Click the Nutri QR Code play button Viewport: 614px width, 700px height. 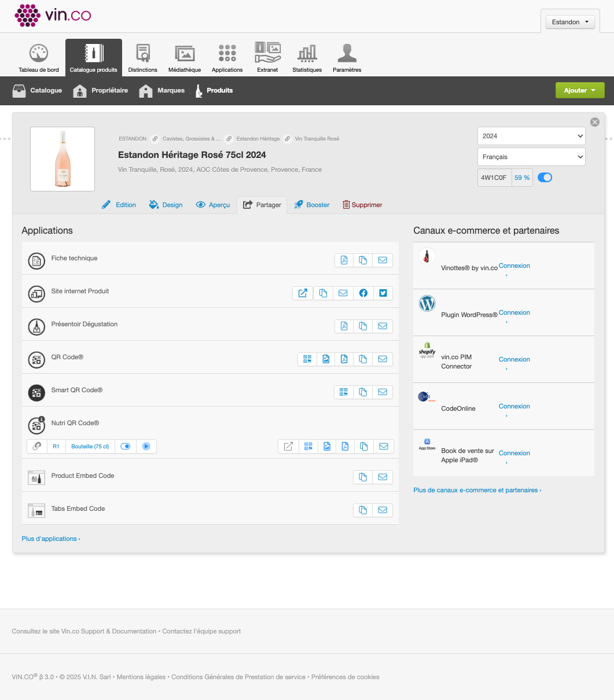146,446
